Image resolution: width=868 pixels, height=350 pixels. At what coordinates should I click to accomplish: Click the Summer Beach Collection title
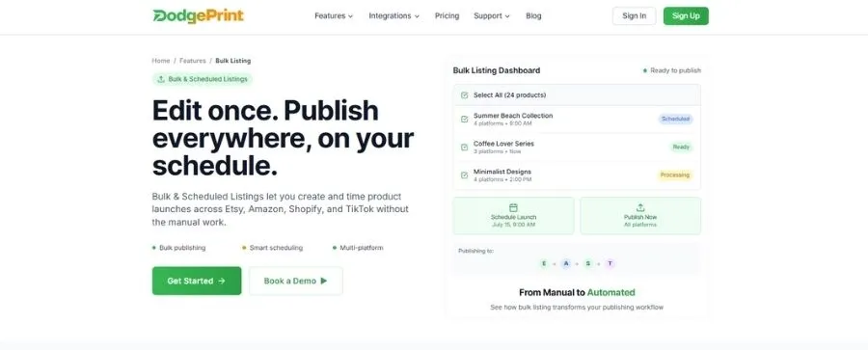513,116
